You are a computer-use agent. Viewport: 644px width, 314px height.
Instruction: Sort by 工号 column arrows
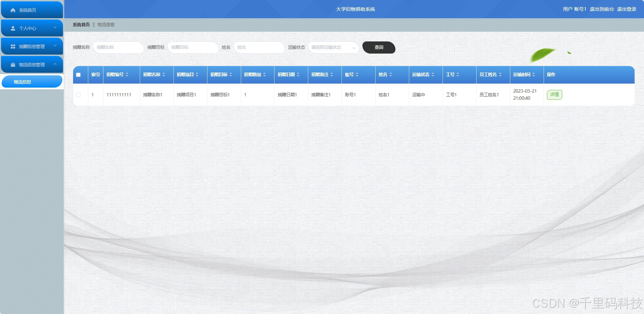click(458, 74)
